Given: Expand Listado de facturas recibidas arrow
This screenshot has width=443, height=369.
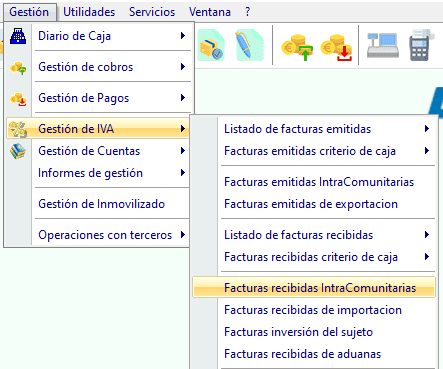Looking at the screenshot, I should tap(427, 235).
